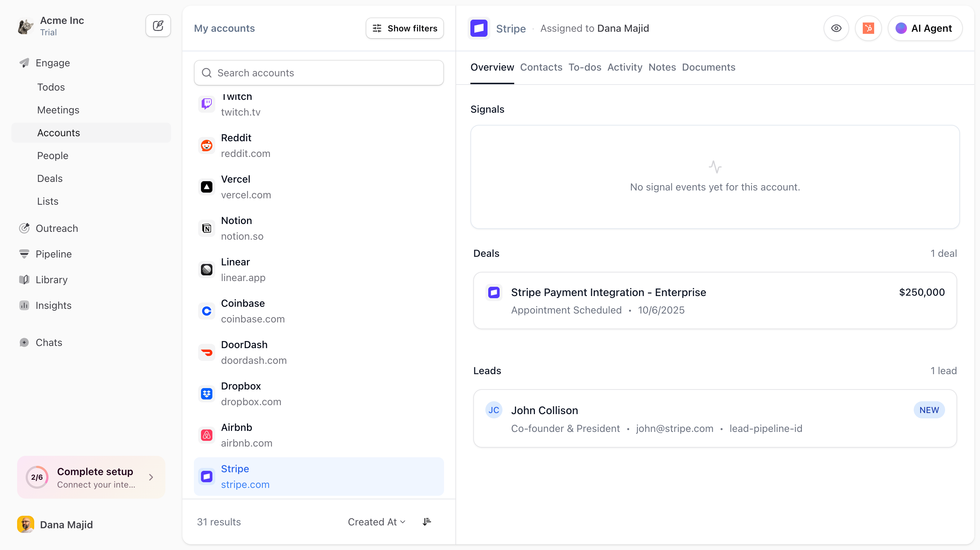Click the Pipeline funnel icon
980x550 pixels.
[24, 254]
